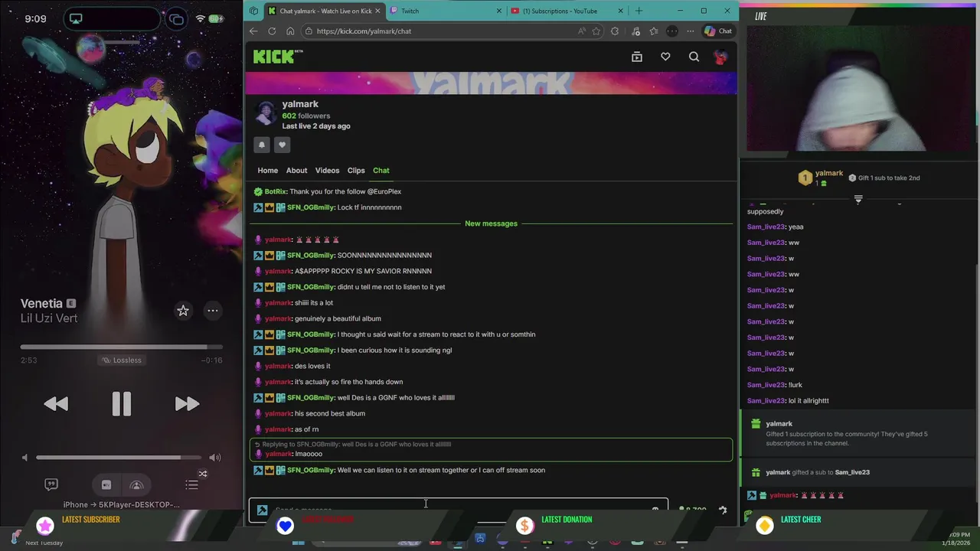Toggle shuffle in the music player

point(203,474)
